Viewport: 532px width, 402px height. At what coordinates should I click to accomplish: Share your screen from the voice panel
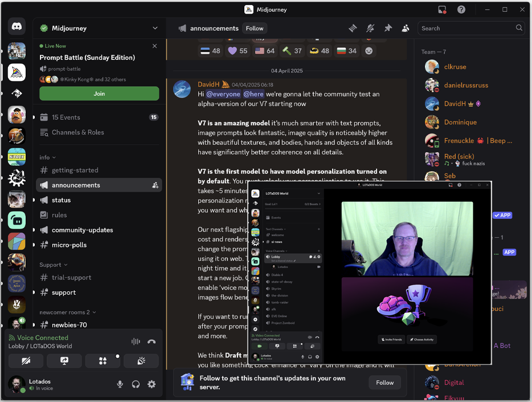[64, 361]
